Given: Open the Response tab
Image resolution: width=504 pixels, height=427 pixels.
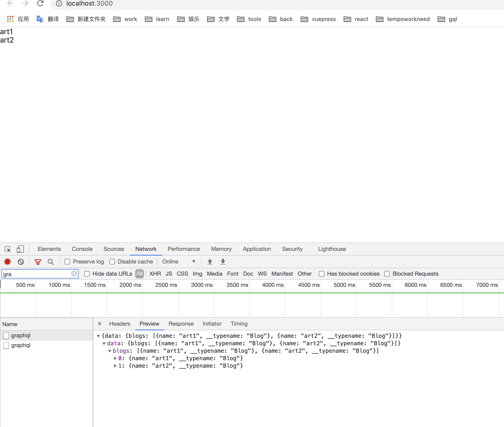Looking at the screenshot, I should (181, 324).
